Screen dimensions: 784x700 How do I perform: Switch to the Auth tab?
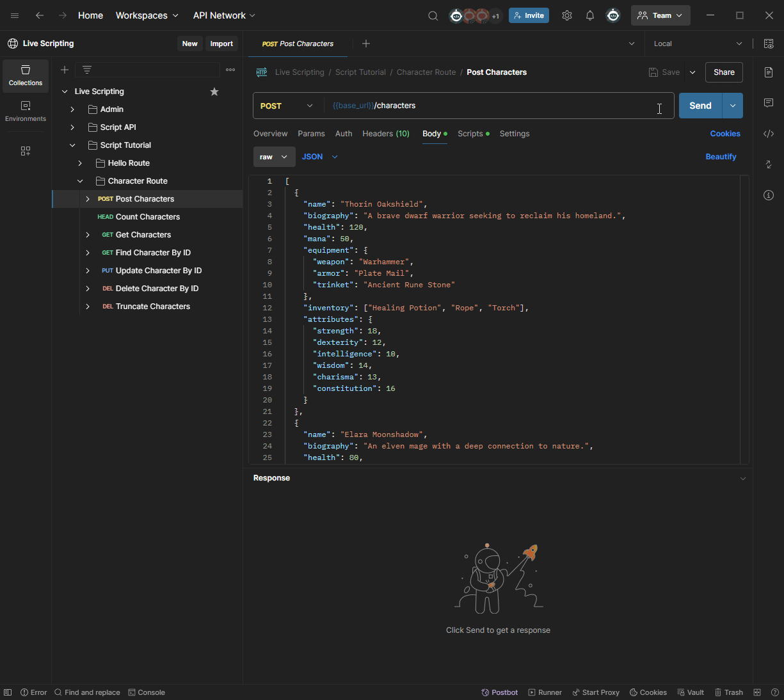pyautogui.click(x=344, y=134)
